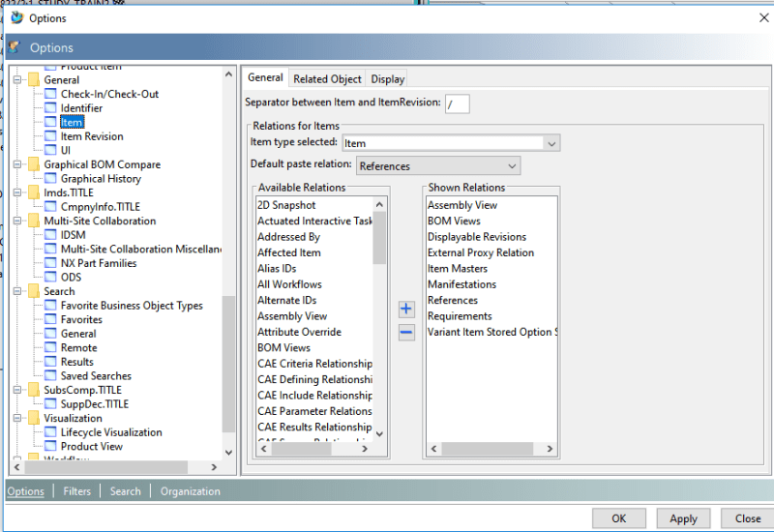
Task: Collapse the Search tree node
Action: tap(17, 291)
